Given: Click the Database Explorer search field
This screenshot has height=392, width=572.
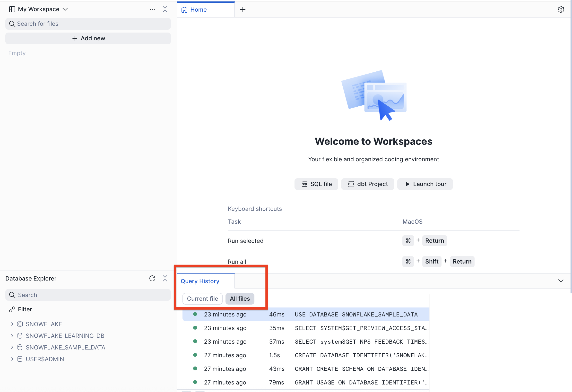Looking at the screenshot, I should (x=88, y=295).
